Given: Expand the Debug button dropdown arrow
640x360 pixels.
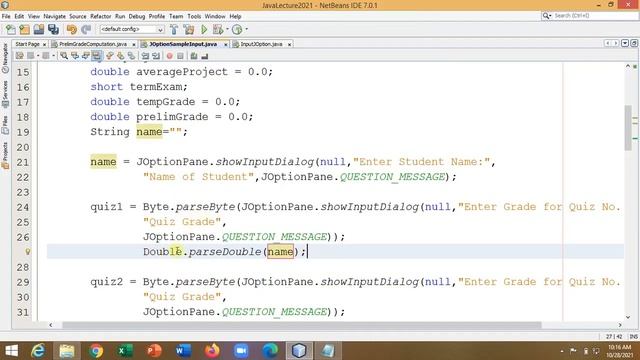Looking at the screenshot, I should click(227, 29).
